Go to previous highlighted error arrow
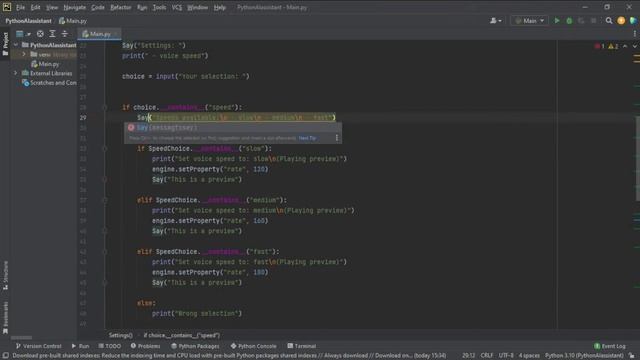 (x=625, y=46)
